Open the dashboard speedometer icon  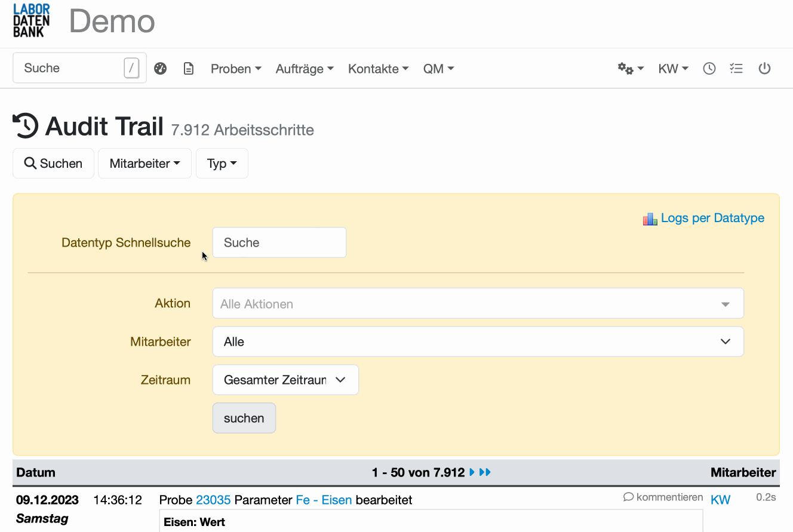pos(160,68)
